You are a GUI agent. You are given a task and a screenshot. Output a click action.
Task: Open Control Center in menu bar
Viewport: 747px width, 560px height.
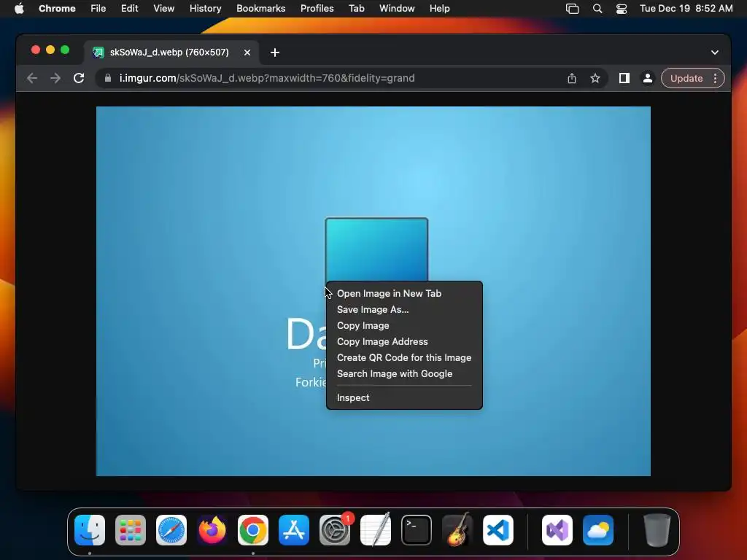(622, 9)
